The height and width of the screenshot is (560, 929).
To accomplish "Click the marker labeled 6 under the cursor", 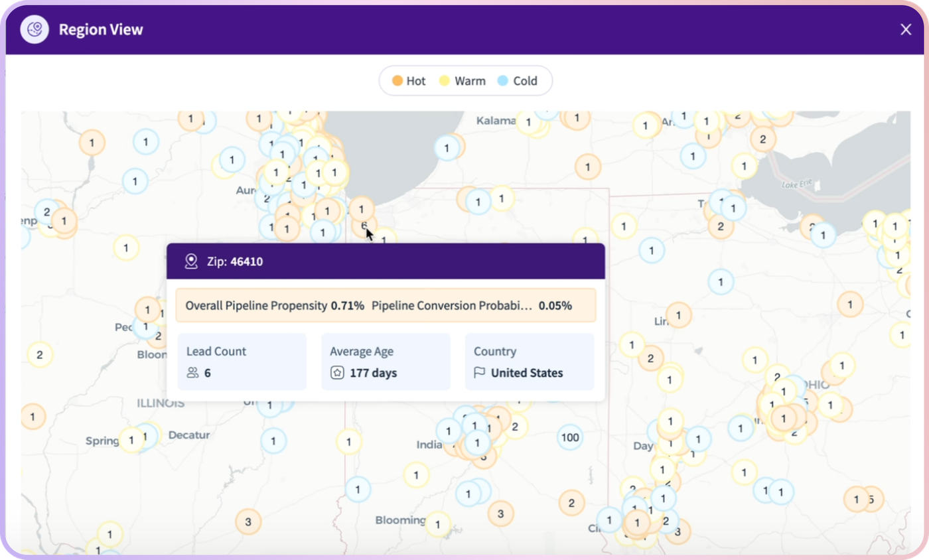I will (x=364, y=226).
